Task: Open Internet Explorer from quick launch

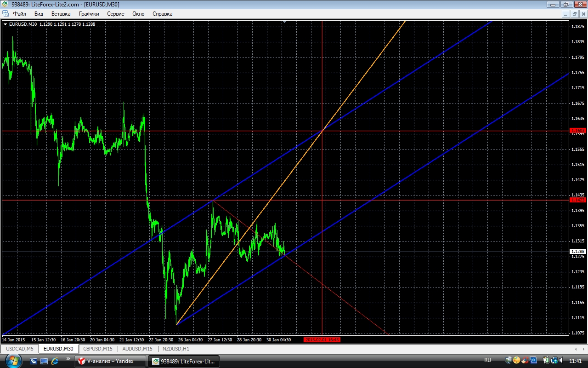Action: point(55,361)
